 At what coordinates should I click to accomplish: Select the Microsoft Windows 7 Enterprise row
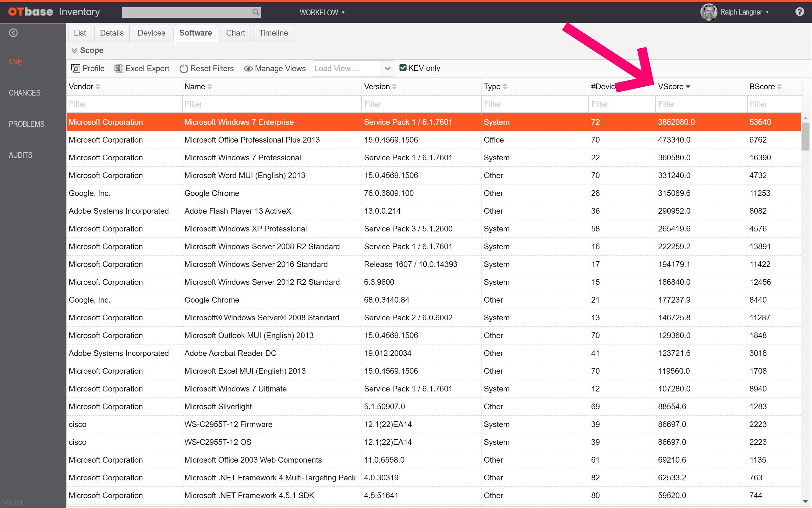434,122
